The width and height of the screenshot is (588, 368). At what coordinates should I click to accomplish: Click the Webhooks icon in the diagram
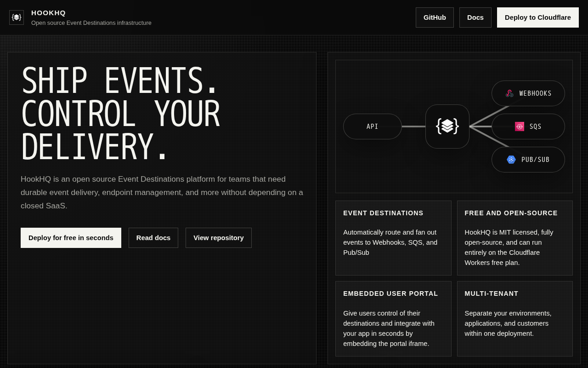509,93
